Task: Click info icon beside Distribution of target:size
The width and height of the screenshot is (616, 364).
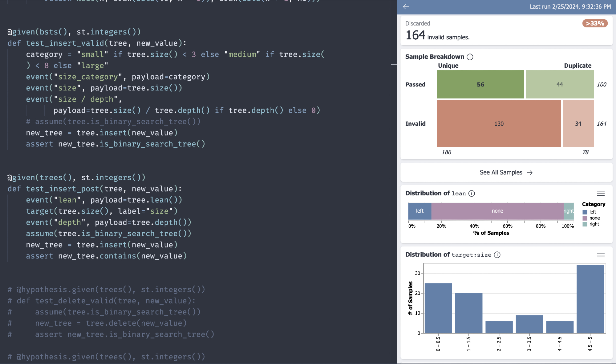Action: [497, 255]
